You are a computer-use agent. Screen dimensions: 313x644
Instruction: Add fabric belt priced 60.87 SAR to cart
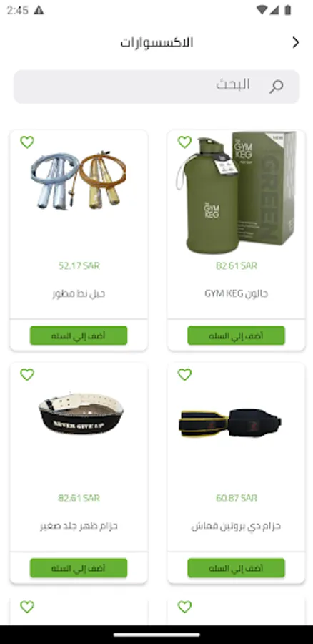coord(237,568)
